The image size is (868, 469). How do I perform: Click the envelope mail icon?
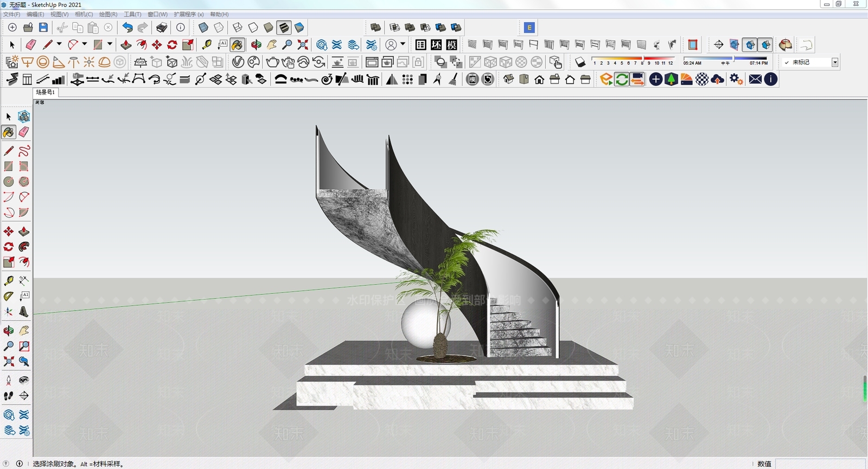tap(755, 79)
